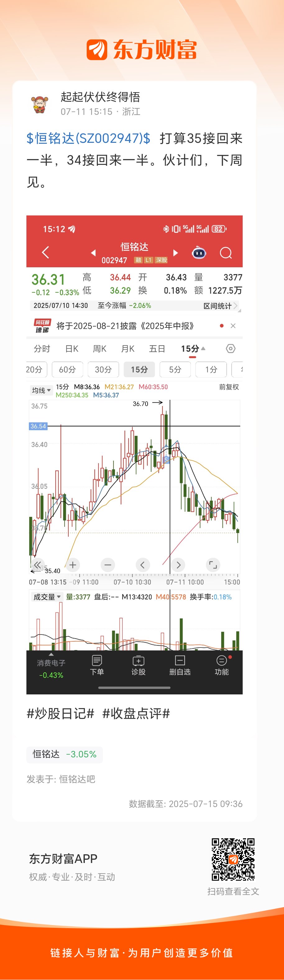
Task: Select the 15分 period chip
Action: tap(139, 369)
